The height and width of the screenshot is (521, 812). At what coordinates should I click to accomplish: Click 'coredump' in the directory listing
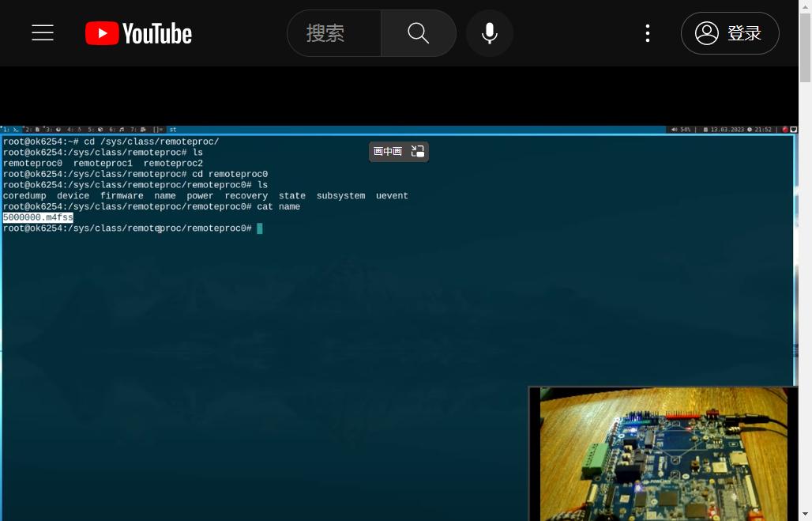(24, 195)
